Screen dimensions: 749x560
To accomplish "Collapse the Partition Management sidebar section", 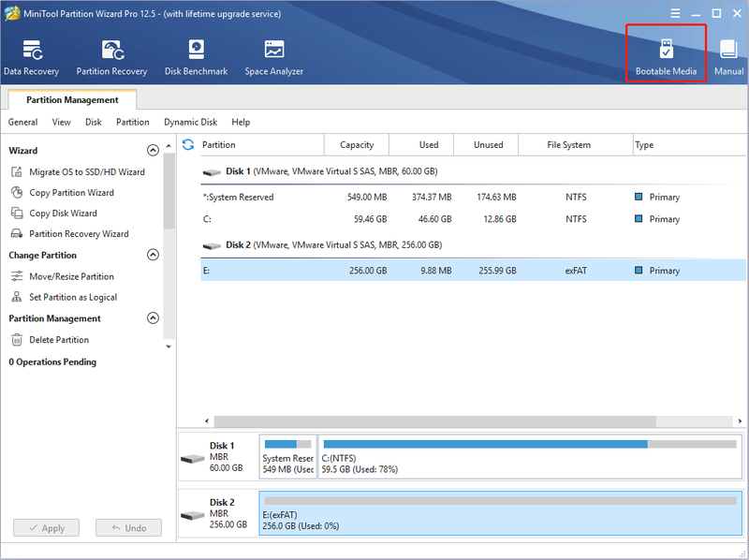I will pos(153,317).
